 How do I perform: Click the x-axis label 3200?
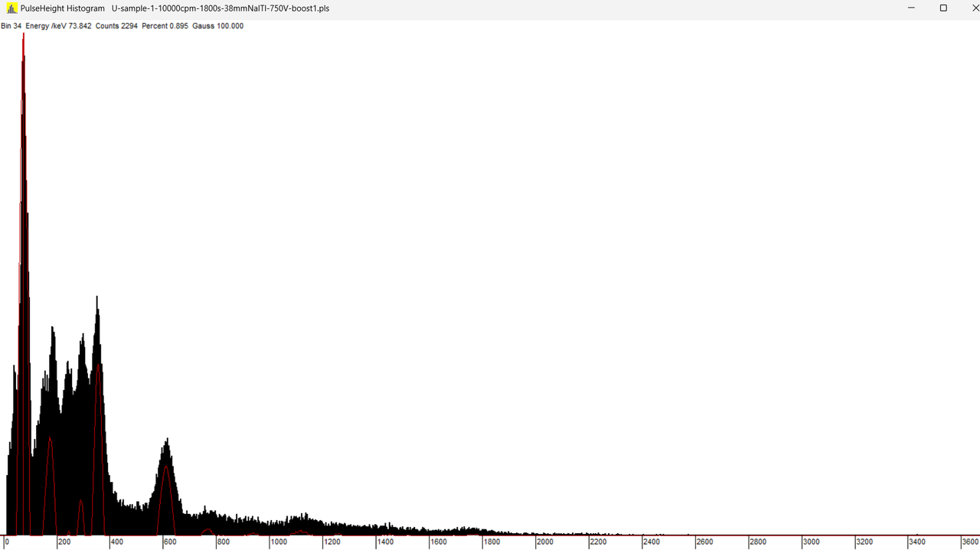(864, 542)
